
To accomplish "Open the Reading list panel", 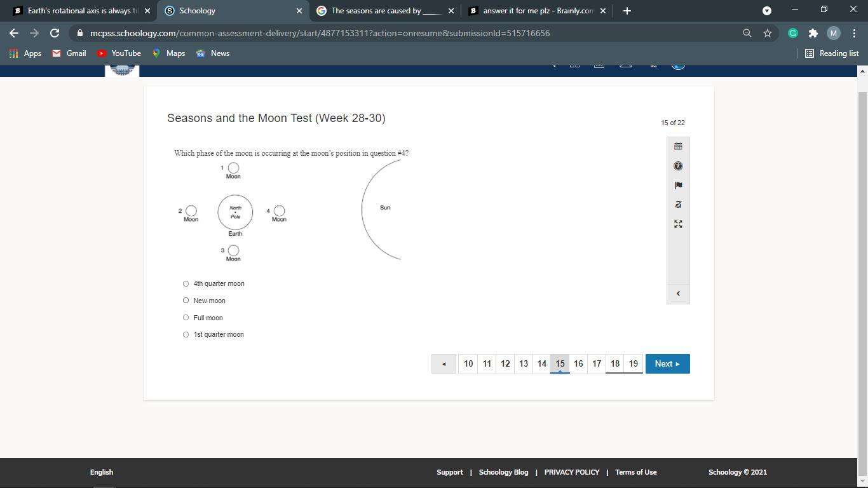I will click(832, 53).
